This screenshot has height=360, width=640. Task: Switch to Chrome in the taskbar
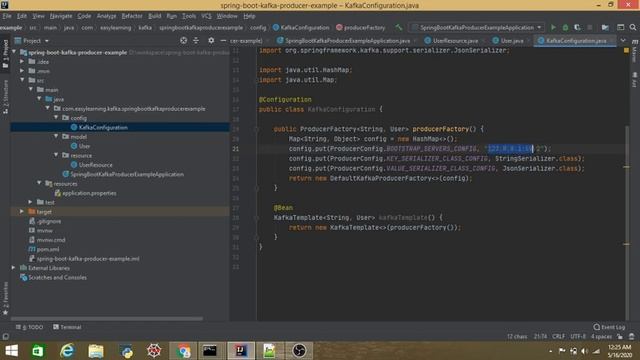point(183,351)
